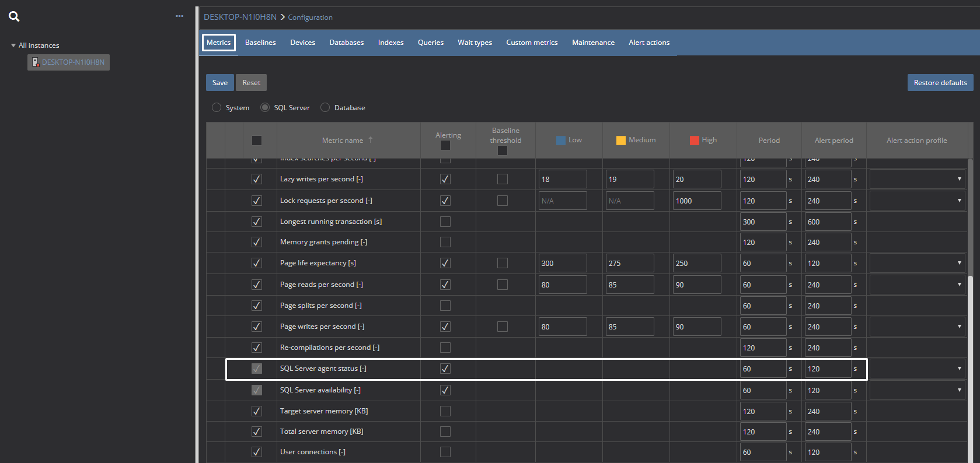980x463 pixels.
Task: Enable alerting for Memory grants pending
Action: [x=445, y=242]
